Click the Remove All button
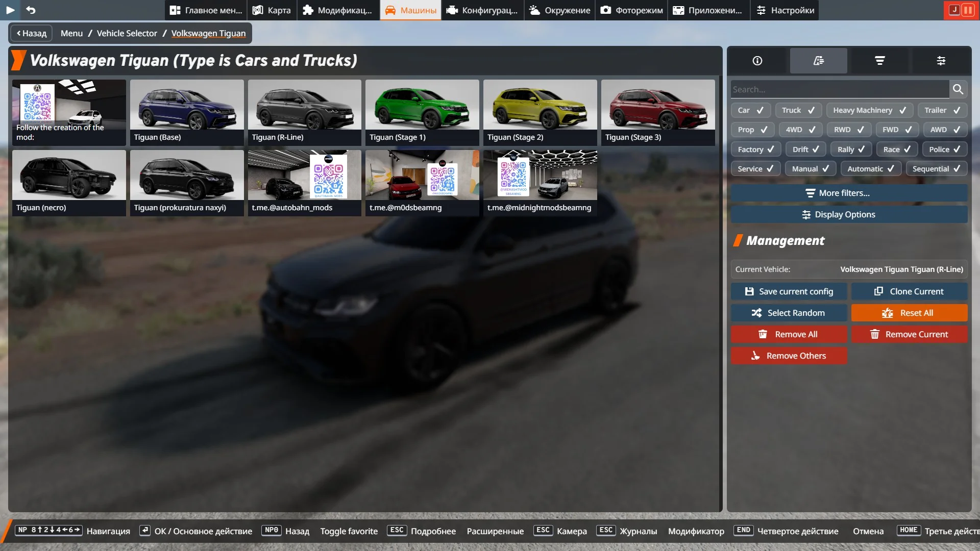This screenshot has width=980, height=551. point(789,334)
